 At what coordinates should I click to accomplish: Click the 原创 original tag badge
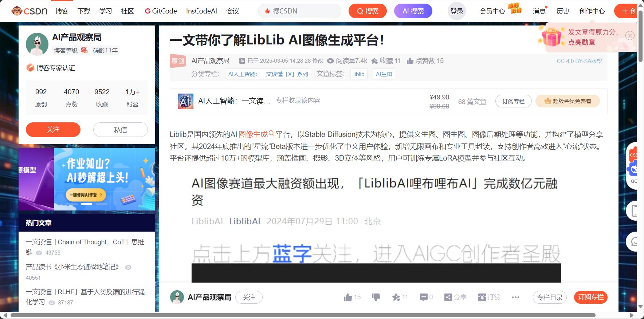pyautogui.click(x=178, y=61)
